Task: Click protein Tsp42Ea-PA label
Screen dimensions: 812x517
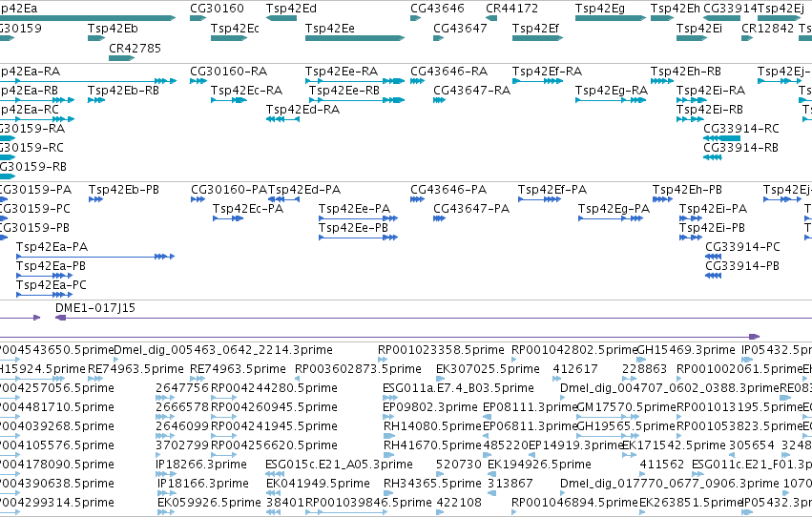Action: point(52,247)
